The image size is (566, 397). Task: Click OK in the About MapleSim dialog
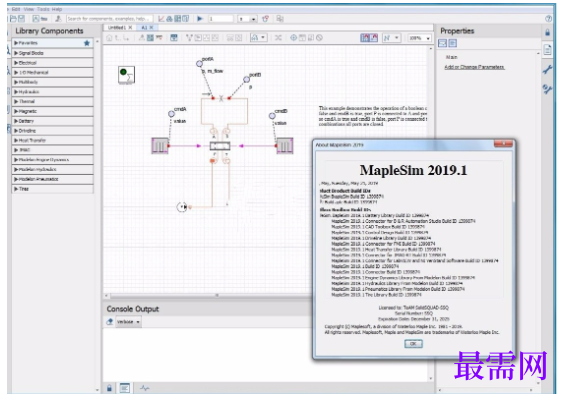[x=413, y=344]
